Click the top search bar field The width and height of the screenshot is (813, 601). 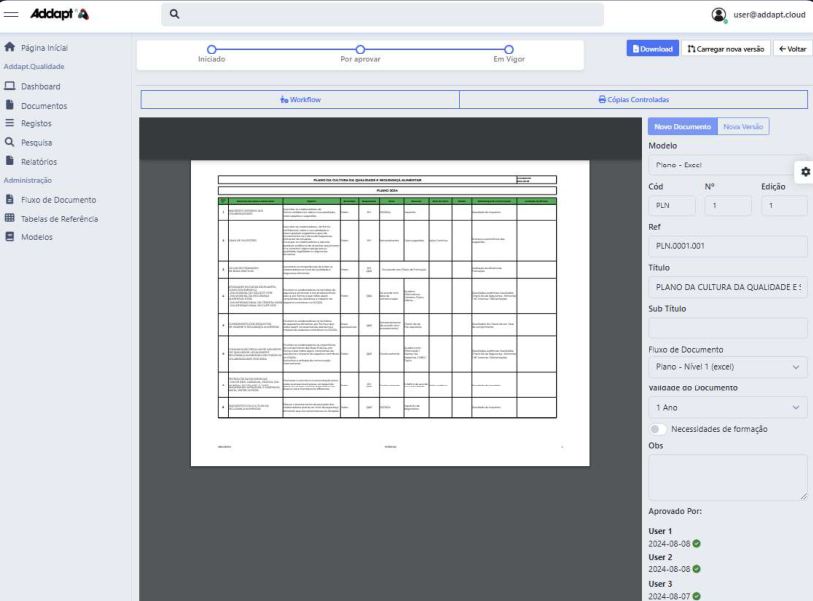382,14
